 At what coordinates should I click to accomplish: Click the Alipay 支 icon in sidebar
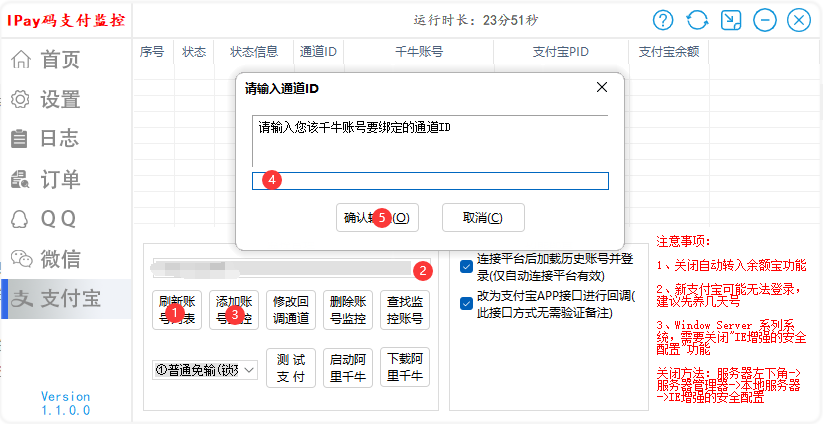[22, 299]
